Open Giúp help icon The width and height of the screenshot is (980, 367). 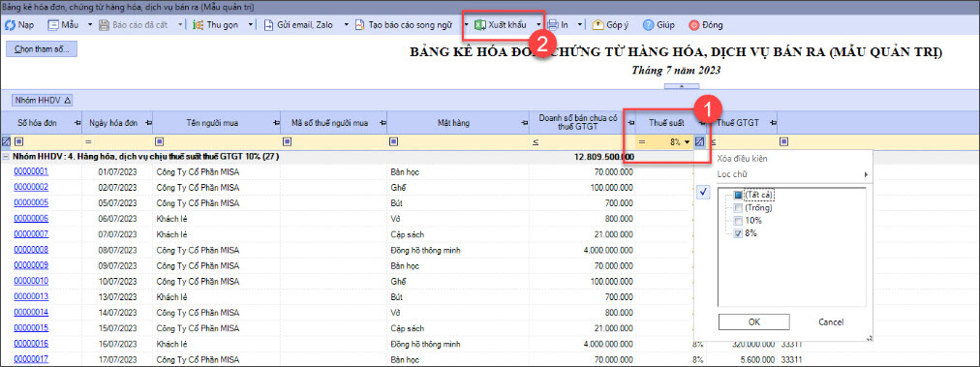649,25
